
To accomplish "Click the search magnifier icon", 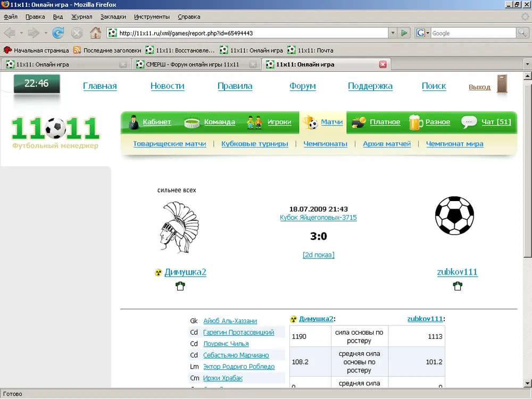I will coord(522,33).
